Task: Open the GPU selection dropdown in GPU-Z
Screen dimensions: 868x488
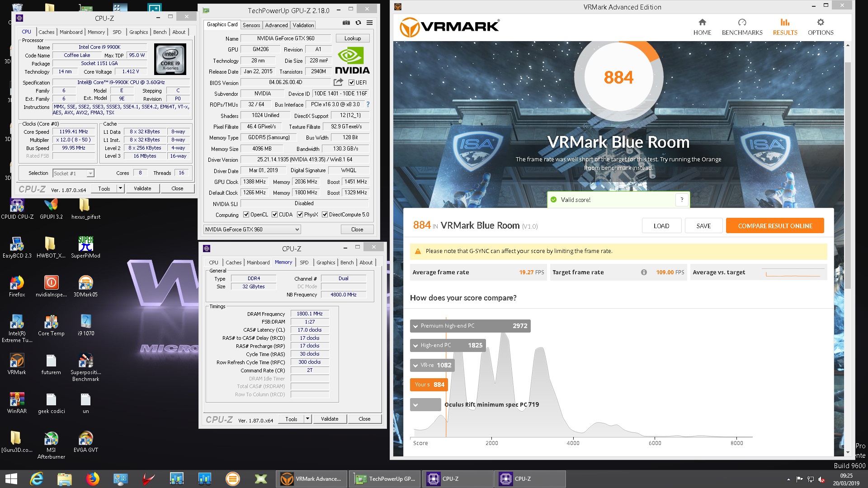Action: point(252,230)
